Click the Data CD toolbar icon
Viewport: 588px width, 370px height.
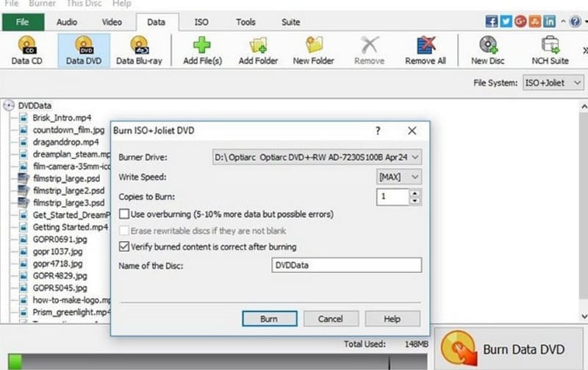(x=29, y=49)
